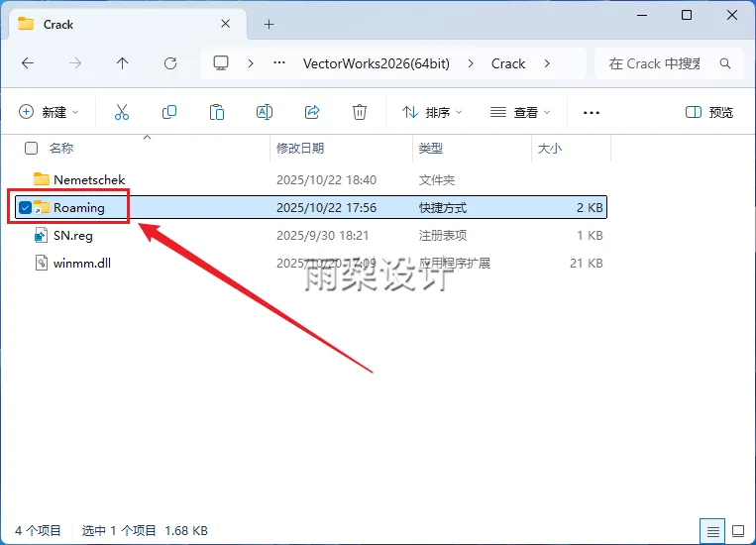The width and height of the screenshot is (756, 545).
Task: Click the 4 个项目 status text
Action: (38, 531)
